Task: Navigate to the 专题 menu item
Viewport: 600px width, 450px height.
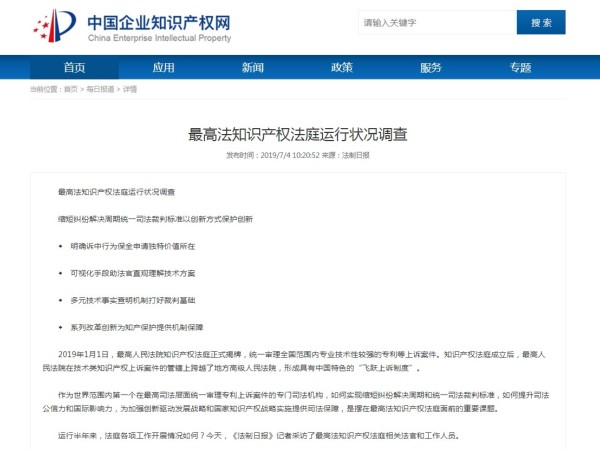Action: [x=520, y=68]
